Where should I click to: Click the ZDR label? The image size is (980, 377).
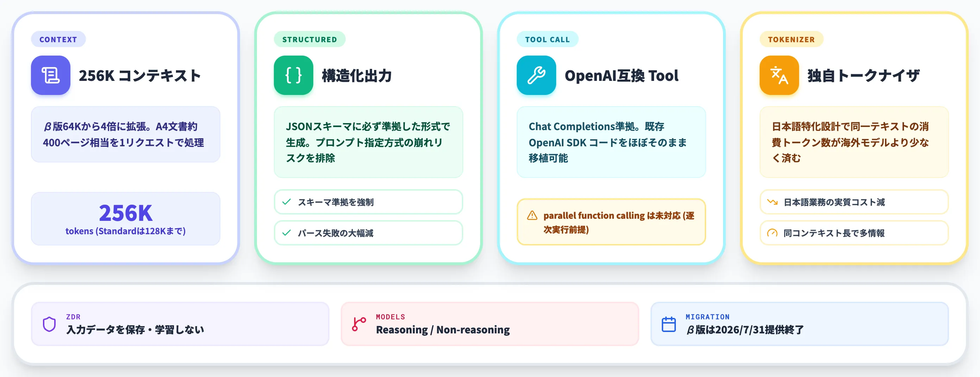click(74, 317)
